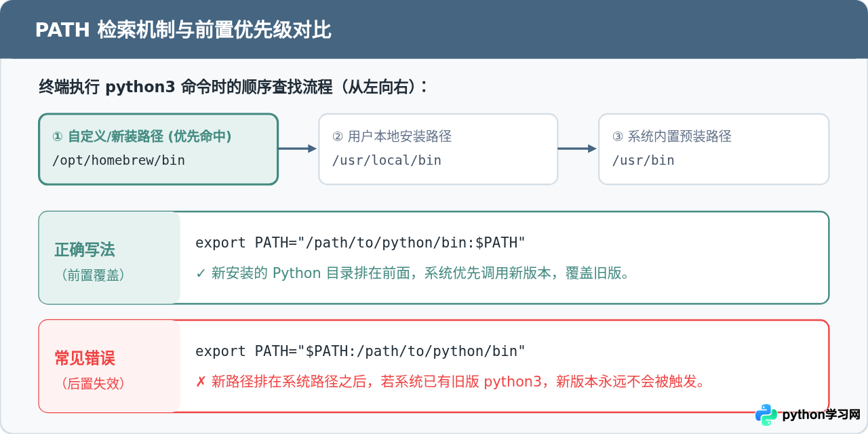This screenshot has height=434, width=868.
Task: Click the code export PATH="$PATH:/path/to/python/bin"
Action: tap(361, 351)
